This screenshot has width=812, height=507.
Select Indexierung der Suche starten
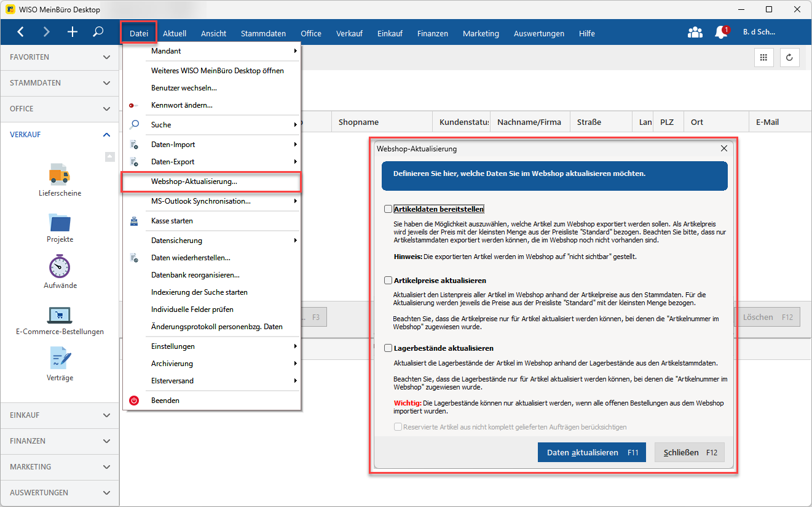pyautogui.click(x=211, y=292)
